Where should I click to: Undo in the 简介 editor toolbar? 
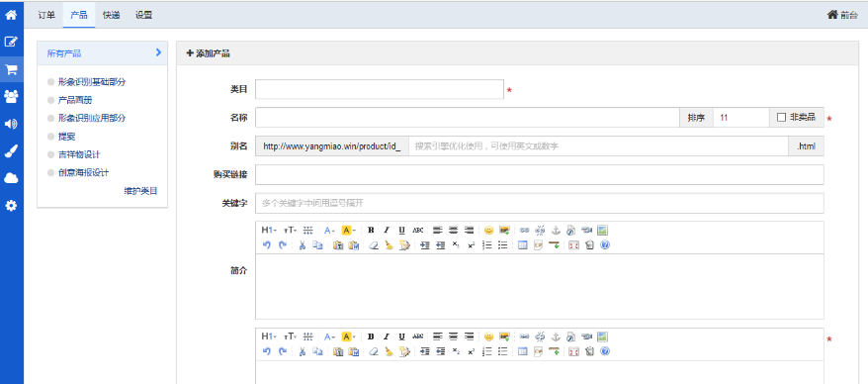[x=267, y=244]
